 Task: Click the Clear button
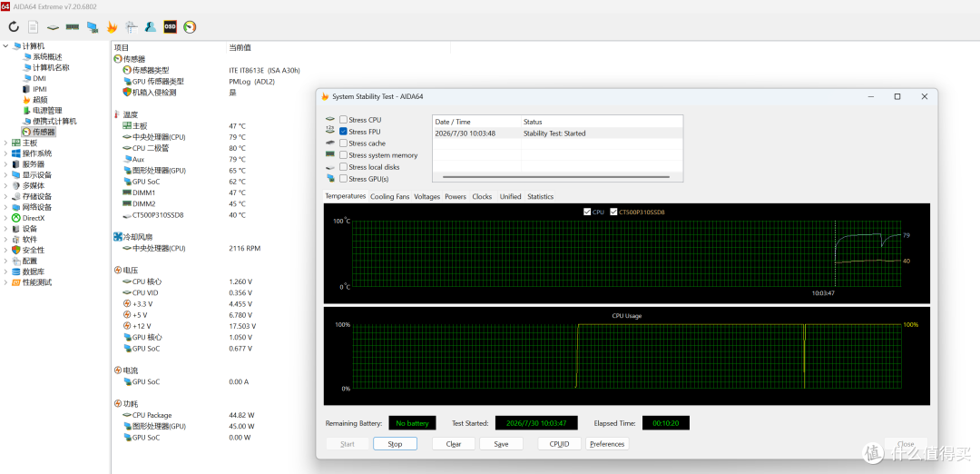(454, 443)
